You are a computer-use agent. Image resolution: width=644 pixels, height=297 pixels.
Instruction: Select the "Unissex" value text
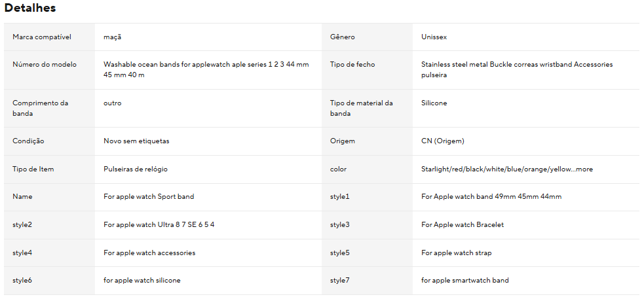pos(434,37)
